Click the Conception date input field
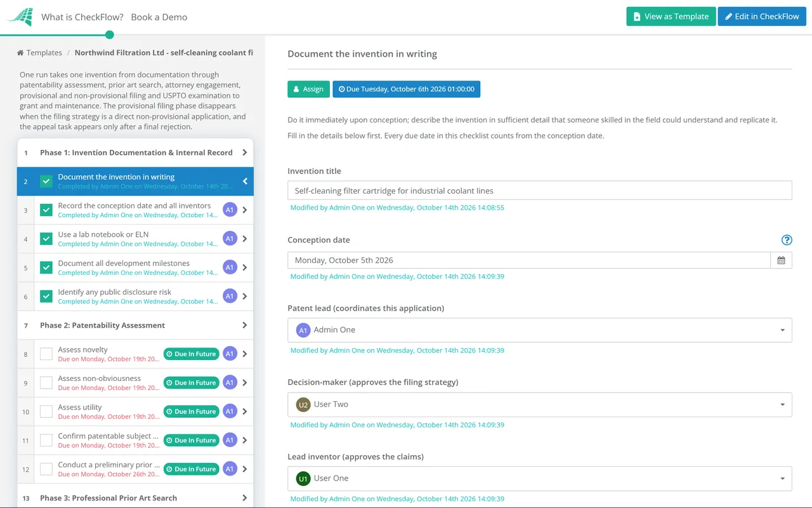This screenshot has width=812, height=508. pyautogui.click(x=529, y=260)
